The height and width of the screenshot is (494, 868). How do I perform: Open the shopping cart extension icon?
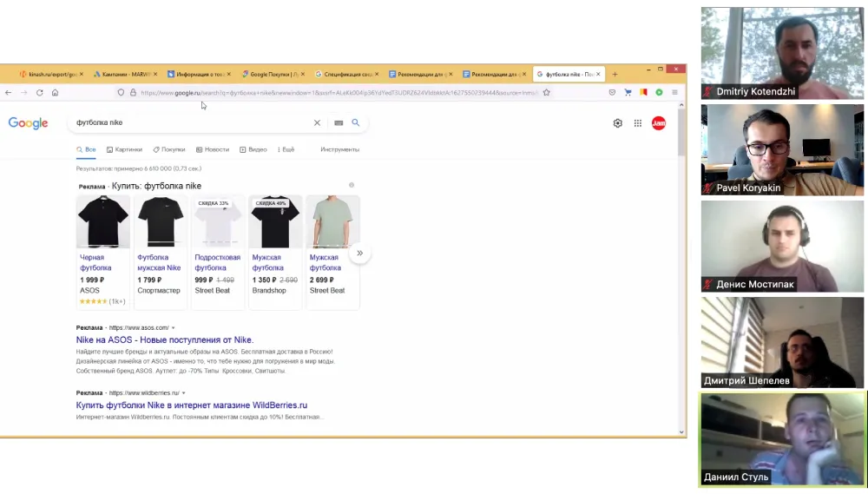pyautogui.click(x=628, y=93)
